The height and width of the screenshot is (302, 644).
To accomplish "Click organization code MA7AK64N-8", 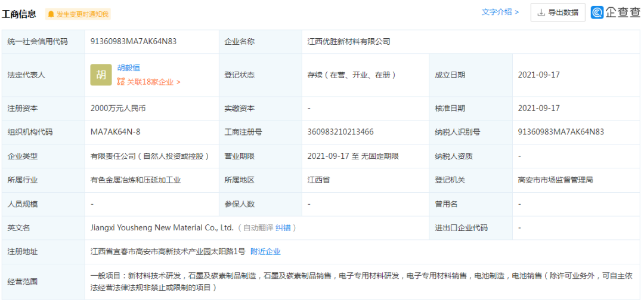I will [116, 132].
